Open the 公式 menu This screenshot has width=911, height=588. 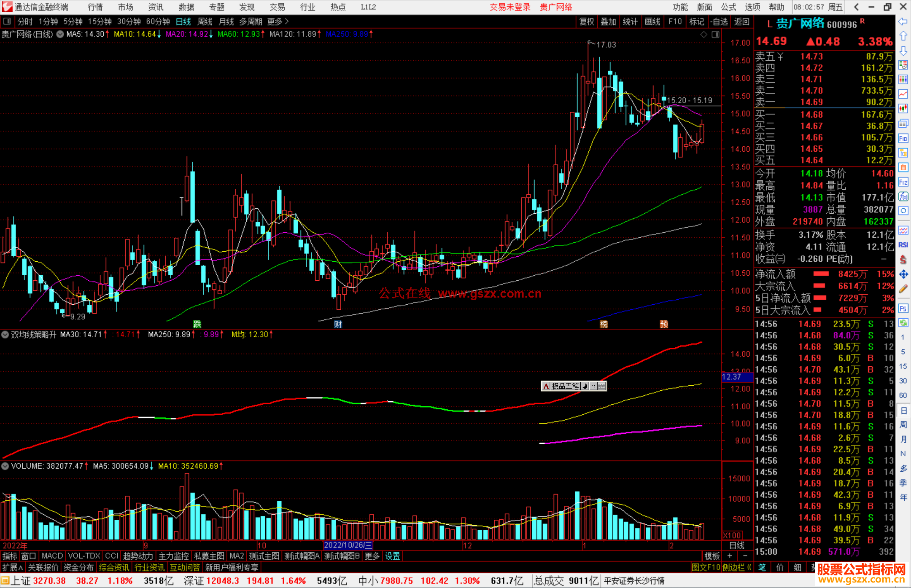728,7
